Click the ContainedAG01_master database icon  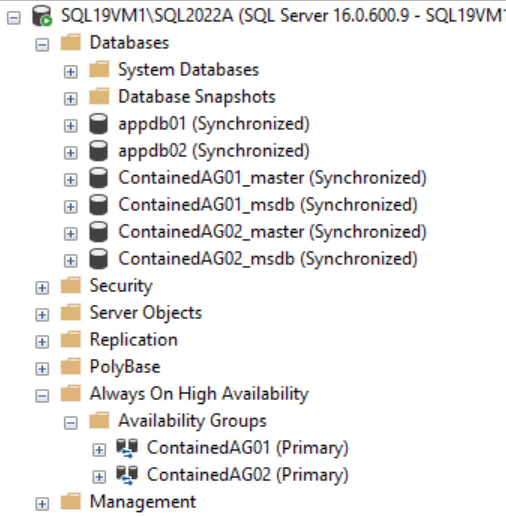pyautogui.click(x=99, y=178)
